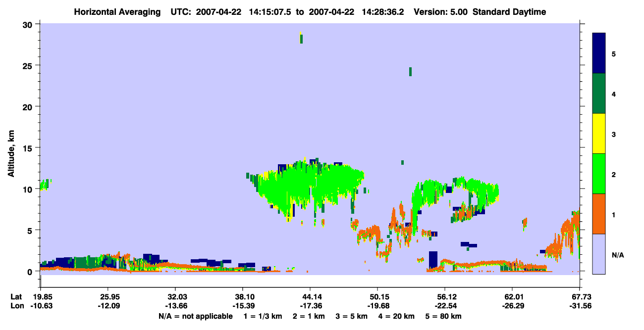Screen dimensions: 644x330
Task: Click the dark blue colorbar segment labeled 5
Action: click(599, 53)
